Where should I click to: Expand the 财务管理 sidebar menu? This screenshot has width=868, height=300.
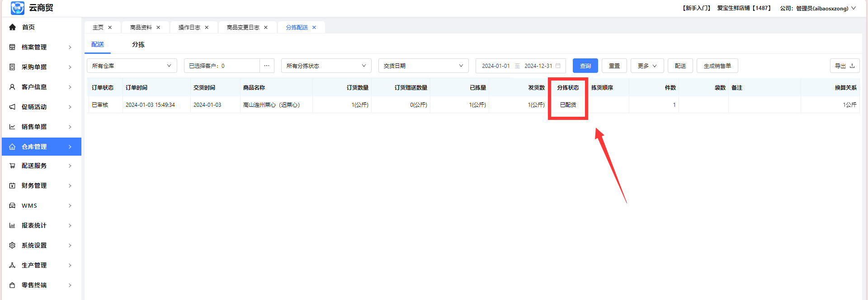pos(41,186)
